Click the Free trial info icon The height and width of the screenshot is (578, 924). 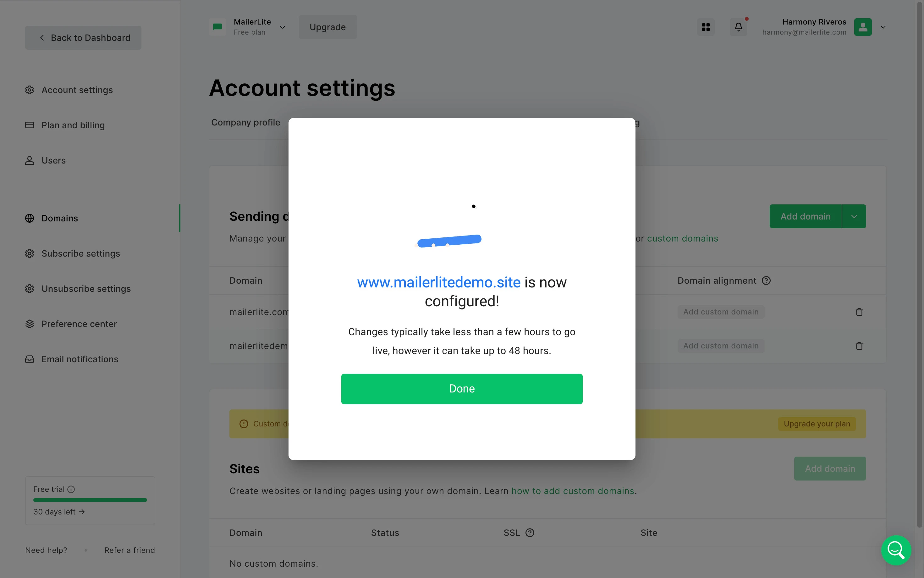(71, 489)
